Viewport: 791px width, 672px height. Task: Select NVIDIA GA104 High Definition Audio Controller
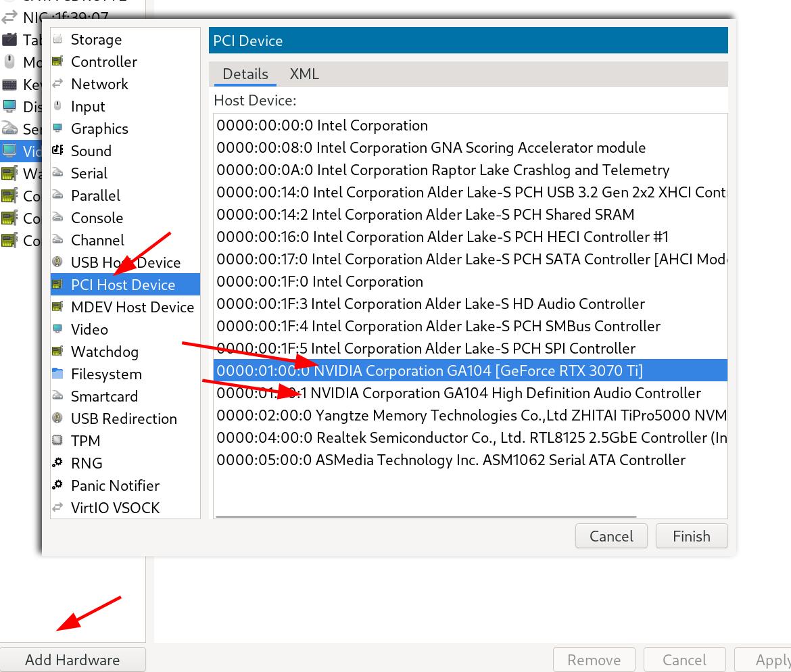470,393
